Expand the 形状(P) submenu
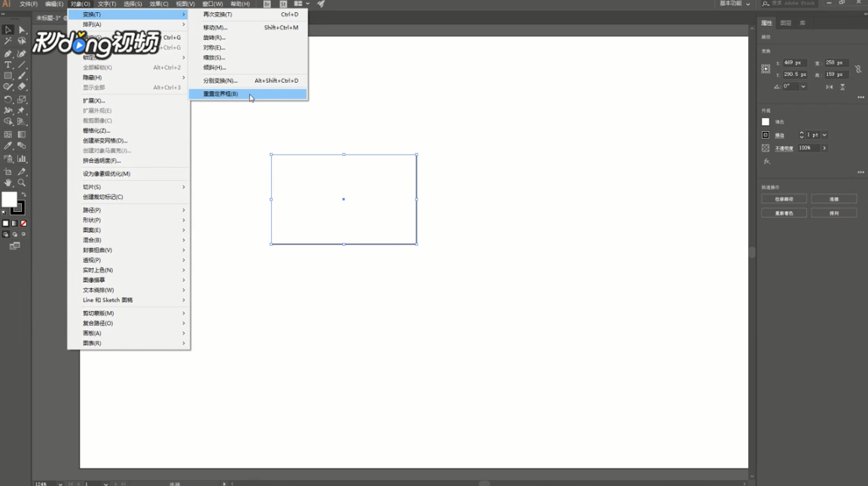The height and width of the screenshot is (486, 868). (129, 220)
